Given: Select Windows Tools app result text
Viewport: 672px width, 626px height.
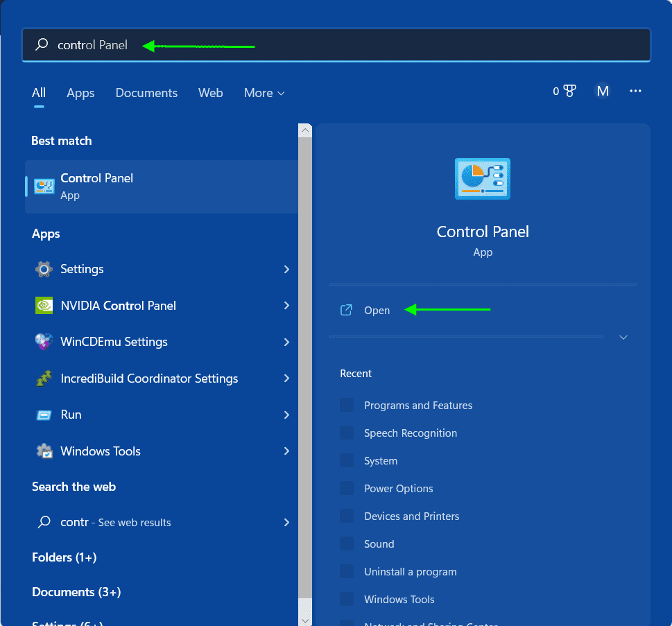Looking at the screenshot, I should pyautogui.click(x=101, y=451).
